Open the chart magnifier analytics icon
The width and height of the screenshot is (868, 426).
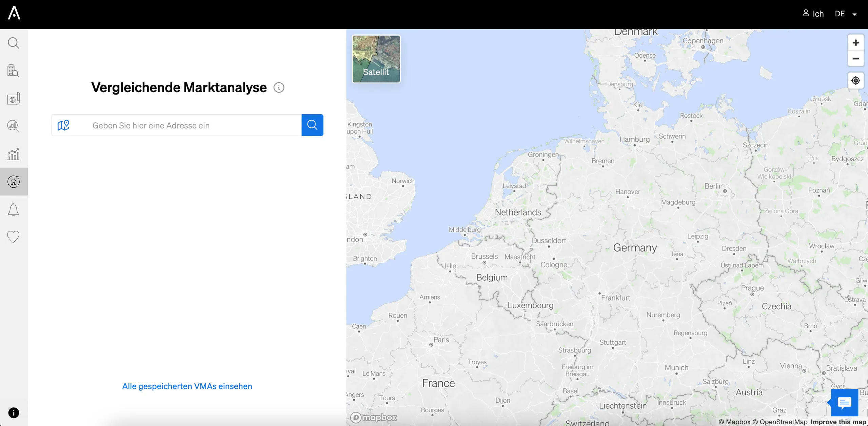coord(14,126)
